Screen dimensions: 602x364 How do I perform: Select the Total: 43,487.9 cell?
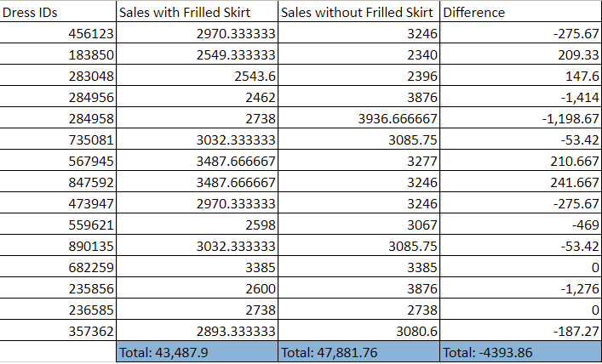coord(197,352)
